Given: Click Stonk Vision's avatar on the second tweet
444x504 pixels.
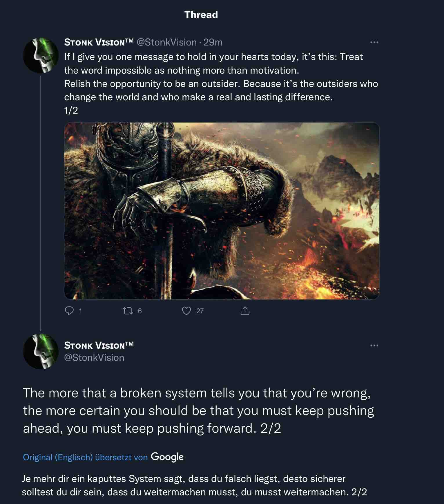Looking at the screenshot, I should (41, 351).
